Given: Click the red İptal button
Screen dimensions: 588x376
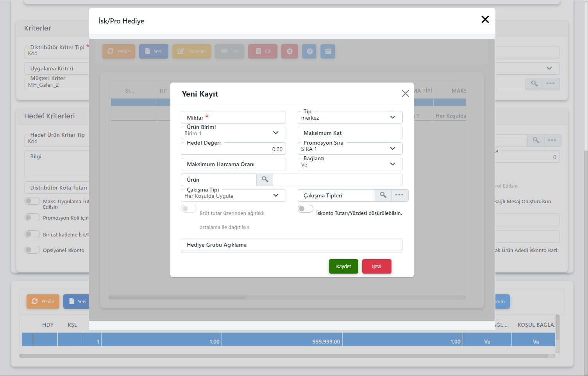Looking at the screenshot, I should point(377,267).
